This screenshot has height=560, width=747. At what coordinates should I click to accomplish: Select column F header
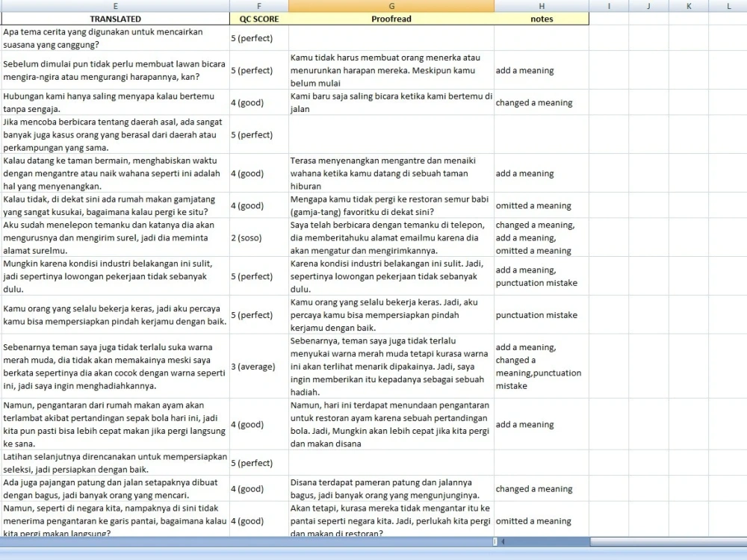pos(258,6)
